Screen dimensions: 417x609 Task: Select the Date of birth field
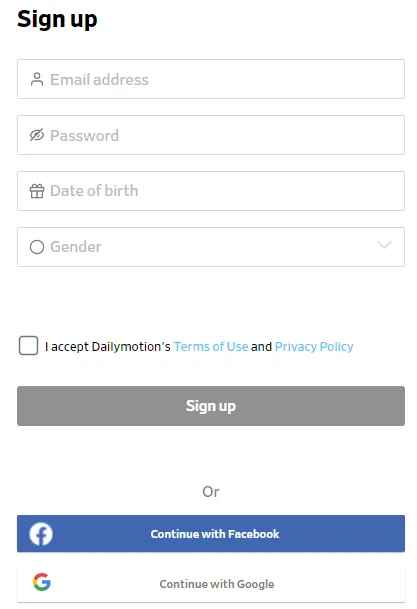click(211, 191)
